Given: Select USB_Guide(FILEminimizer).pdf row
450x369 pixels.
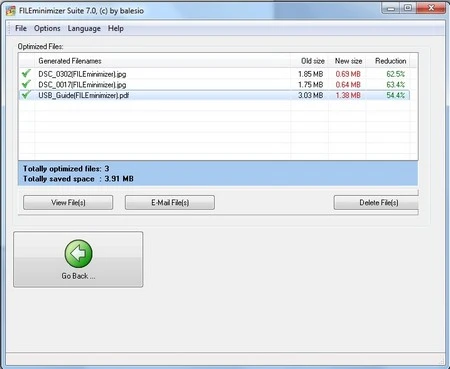Looking at the screenshot, I should 214,95.
